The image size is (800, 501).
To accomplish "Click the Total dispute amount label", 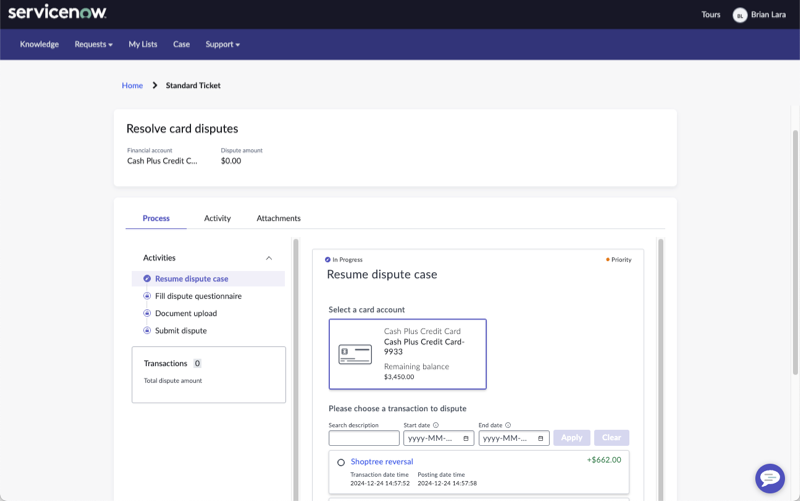I will pos(172,381).
